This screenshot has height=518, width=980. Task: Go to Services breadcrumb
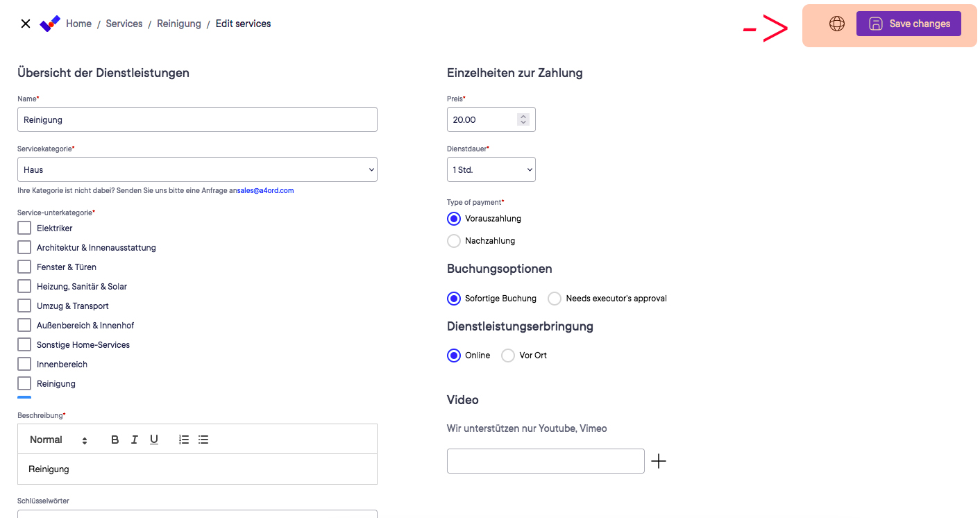click(124, 24)
